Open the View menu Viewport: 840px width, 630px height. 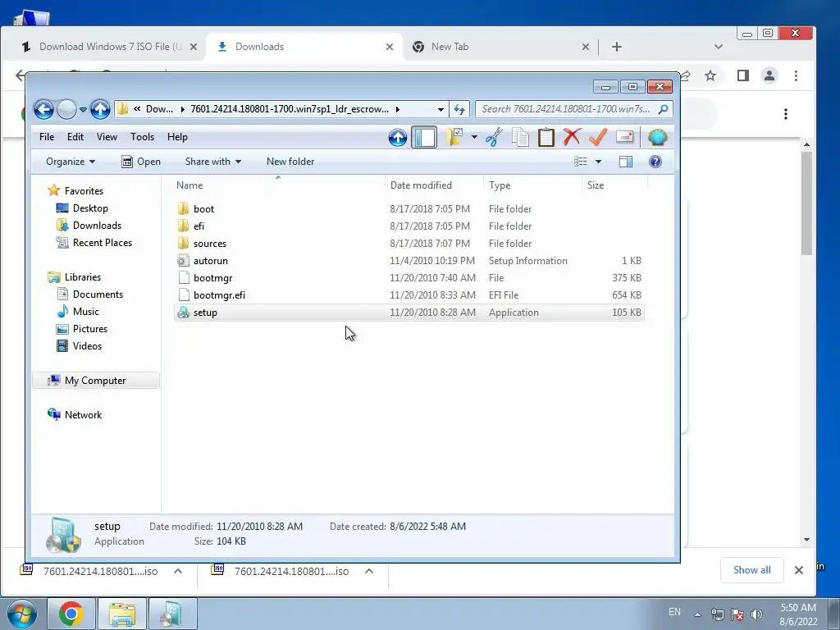tap(107, 137)
